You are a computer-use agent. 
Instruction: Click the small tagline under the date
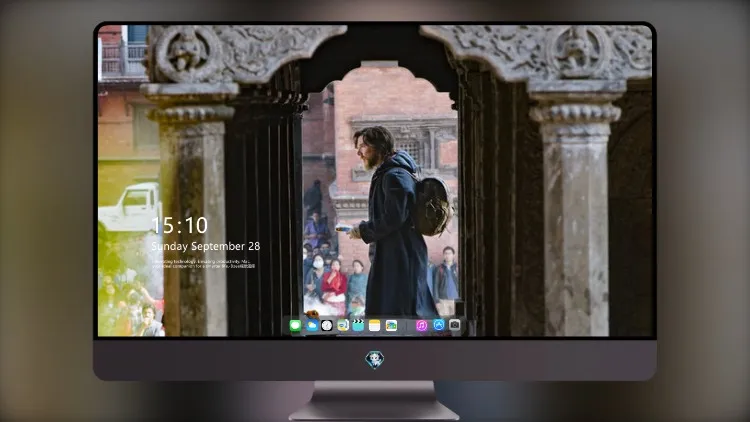pos(203,264)
